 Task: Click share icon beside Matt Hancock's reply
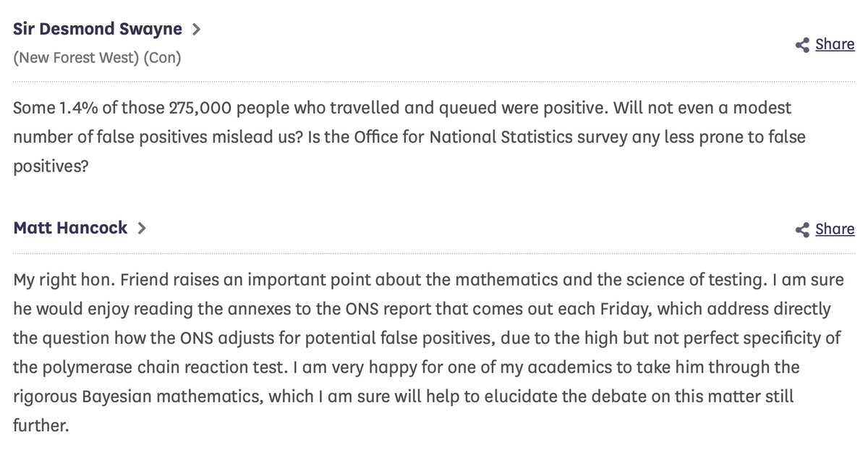click(x=801, y=230)
